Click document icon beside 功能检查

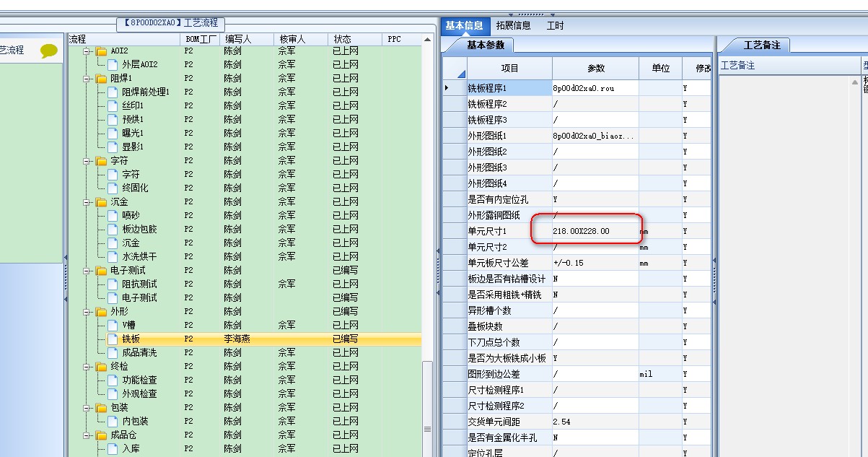click(x=113, y=380)
